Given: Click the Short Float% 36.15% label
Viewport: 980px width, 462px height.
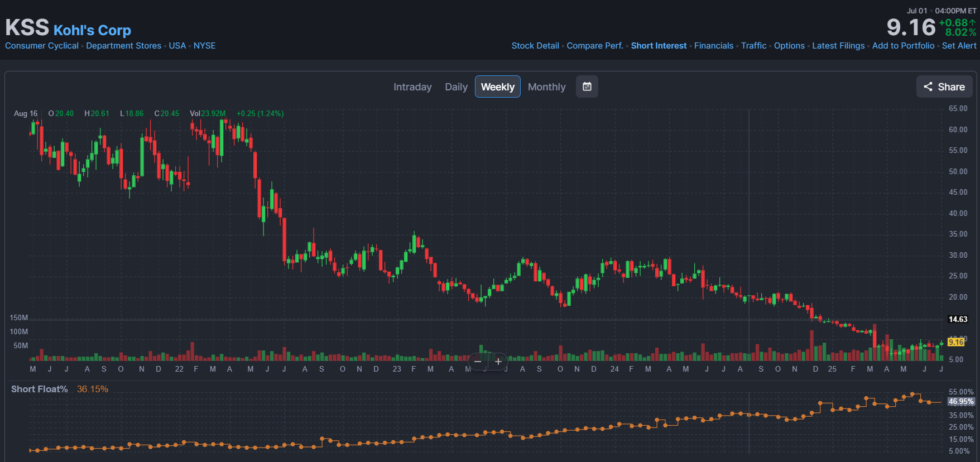Looking at the screenshot, I should pyautogui.click(x=60, y=389).
